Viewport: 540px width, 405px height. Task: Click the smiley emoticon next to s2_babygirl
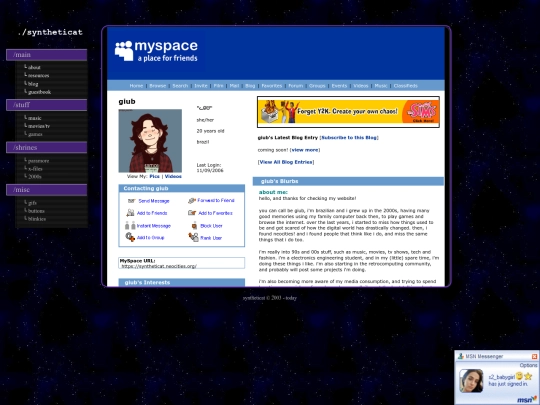[x=520, y=376]
